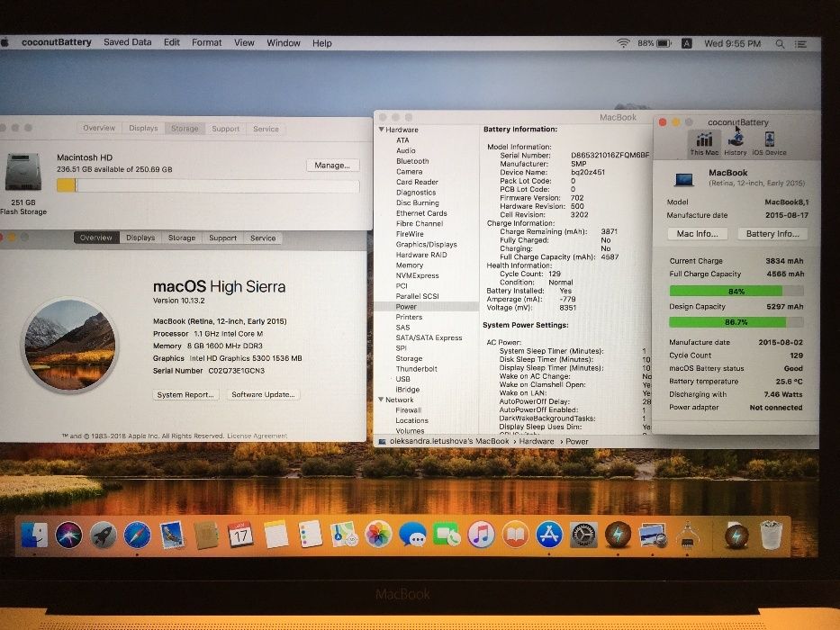Select Bluetooth in System Information sidebar
The image size is (840, 630).
[x=412, y=161]
